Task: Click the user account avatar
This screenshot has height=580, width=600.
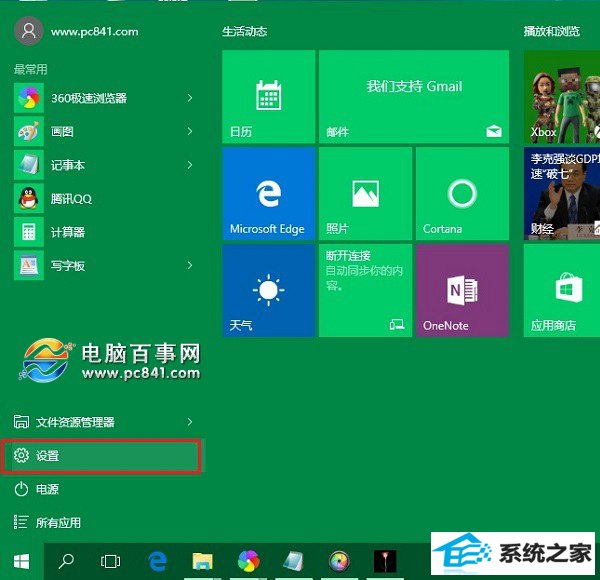Action: 29,31
